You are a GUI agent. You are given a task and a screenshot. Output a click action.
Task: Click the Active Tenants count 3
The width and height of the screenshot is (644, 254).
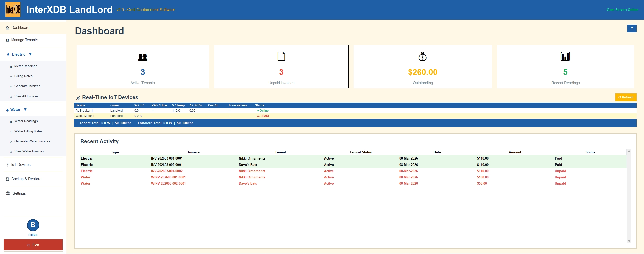[143, 72]
